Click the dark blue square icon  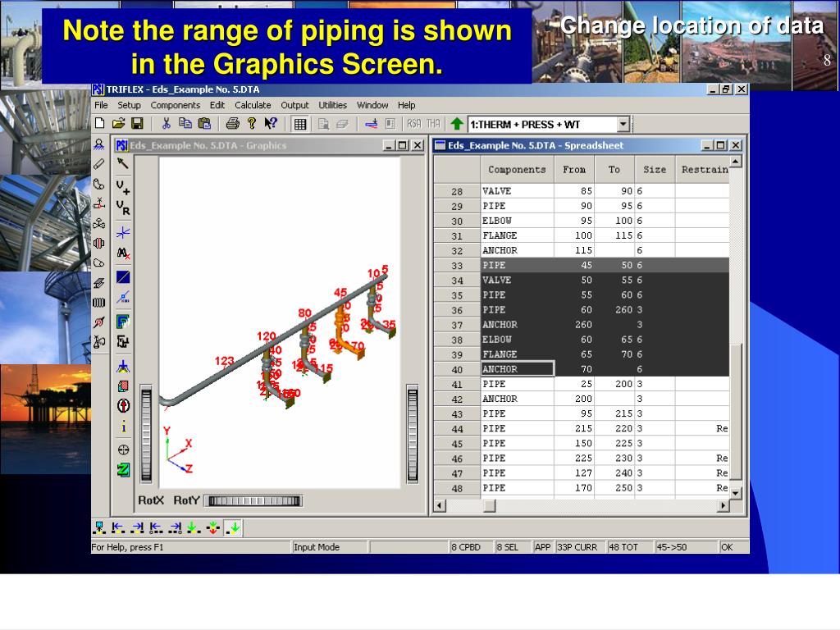(x=123, y=277)
